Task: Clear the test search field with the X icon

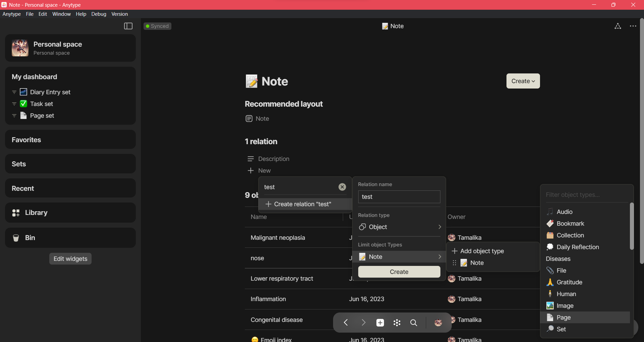Action: [x=342, y=187]
